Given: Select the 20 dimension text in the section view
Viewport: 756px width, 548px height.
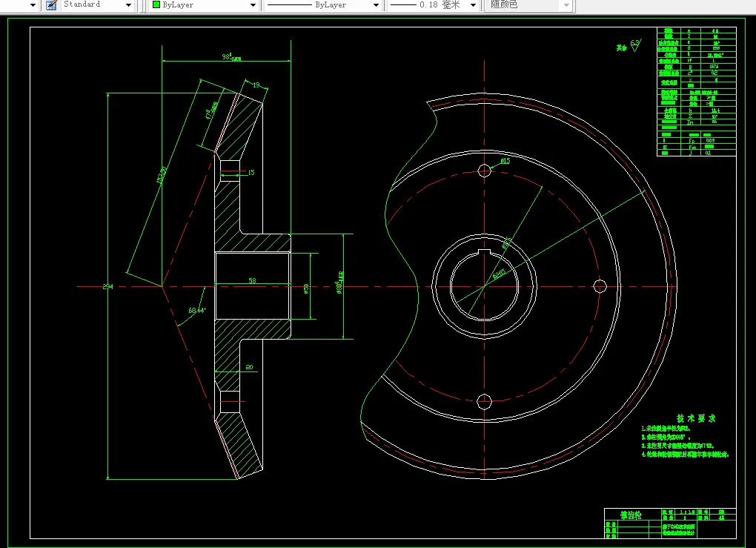Looking at the screenshot, I should (249, 367).
